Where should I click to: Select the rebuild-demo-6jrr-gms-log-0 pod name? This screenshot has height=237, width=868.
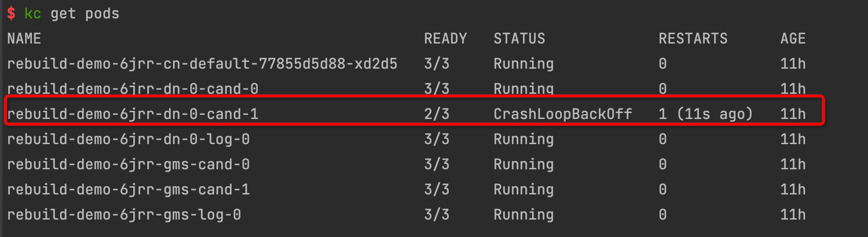tap(124, 215)
